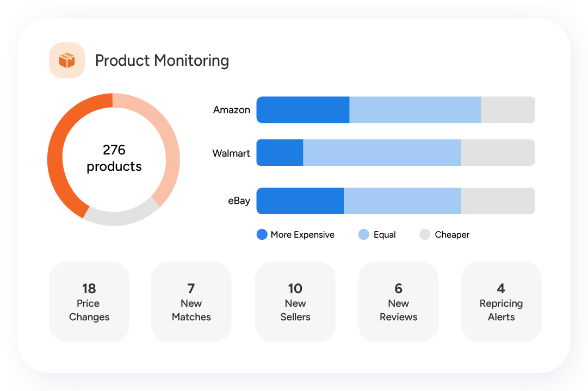Click the Amazon row label
Image resolution: width=588 pixels, height=391 pixels.
tap(231, 110)
